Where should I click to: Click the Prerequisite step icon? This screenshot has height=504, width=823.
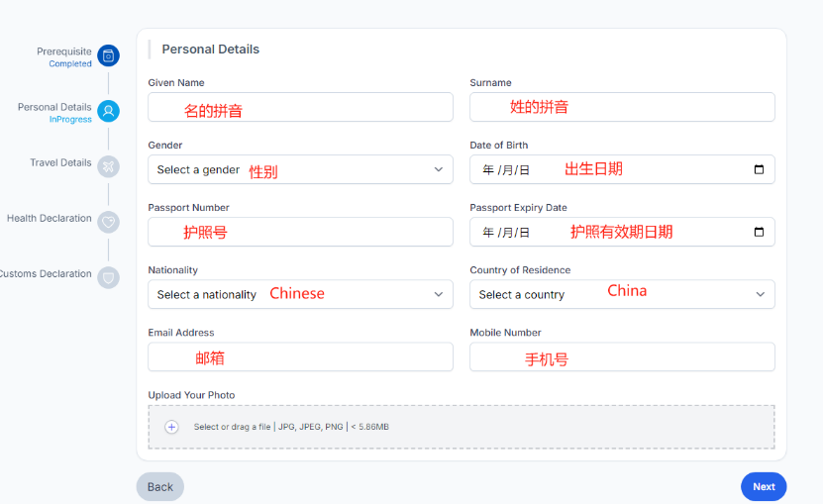108,55
